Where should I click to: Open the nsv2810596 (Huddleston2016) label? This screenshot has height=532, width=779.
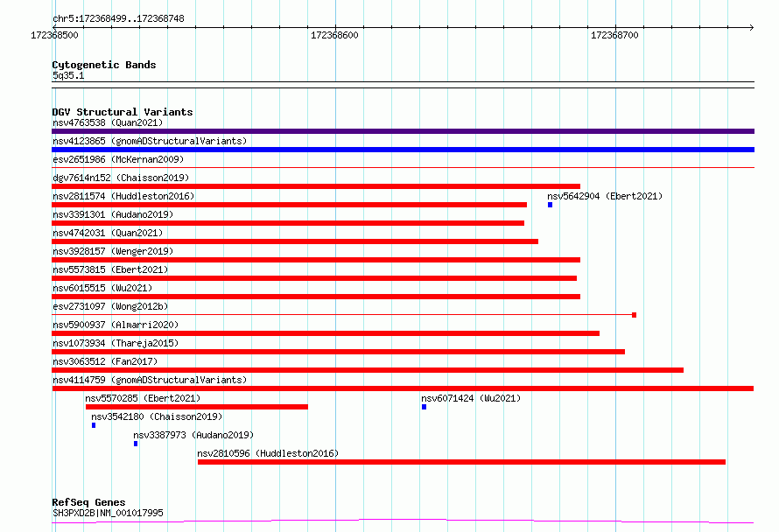pyautogui.click(x=268, y=453)
